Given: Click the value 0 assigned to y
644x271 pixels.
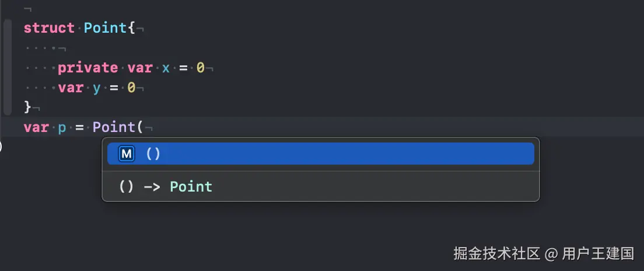Looking at the screenshot, I should (131, 88).
